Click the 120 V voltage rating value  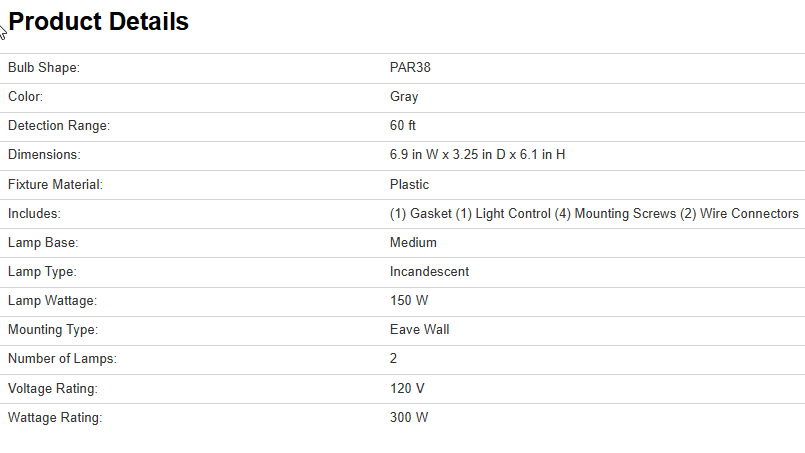408,387
